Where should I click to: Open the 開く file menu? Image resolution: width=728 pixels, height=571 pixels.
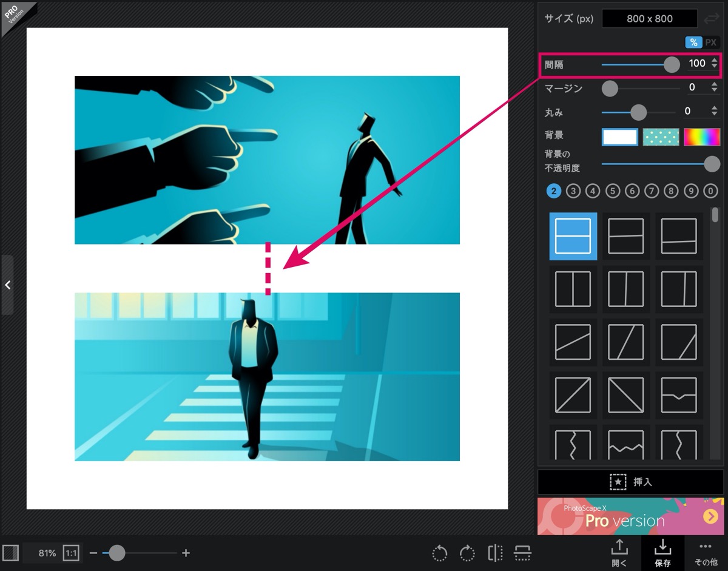tap(619, 553)
